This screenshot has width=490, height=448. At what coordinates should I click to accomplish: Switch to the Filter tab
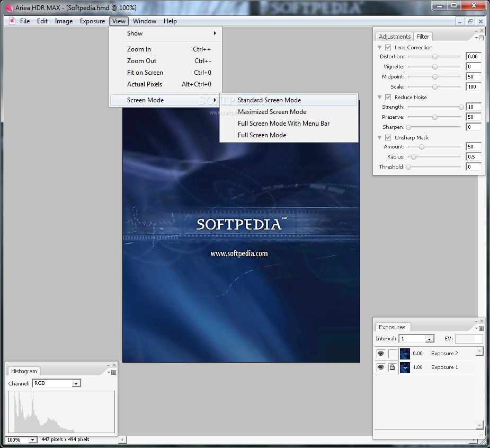[x=423, y=37]
